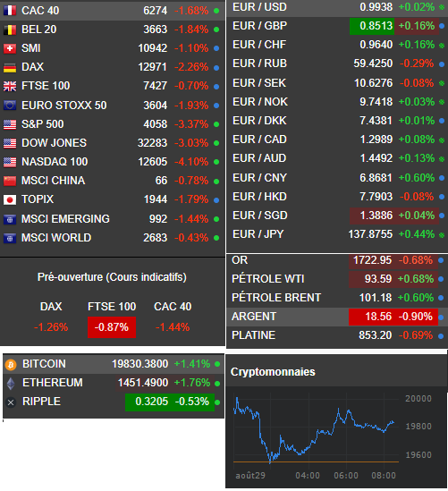
Task: Open the BEL 20 index quote
Action: coord(113,30)
